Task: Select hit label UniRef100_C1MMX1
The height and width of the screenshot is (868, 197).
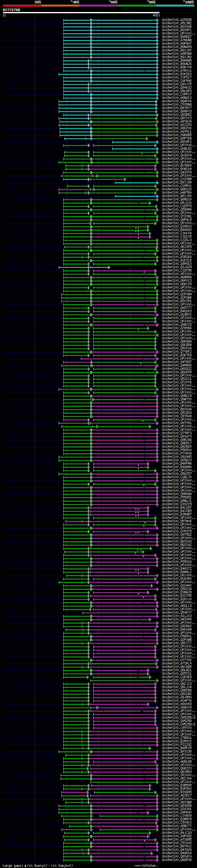Action: click(177, 186)
